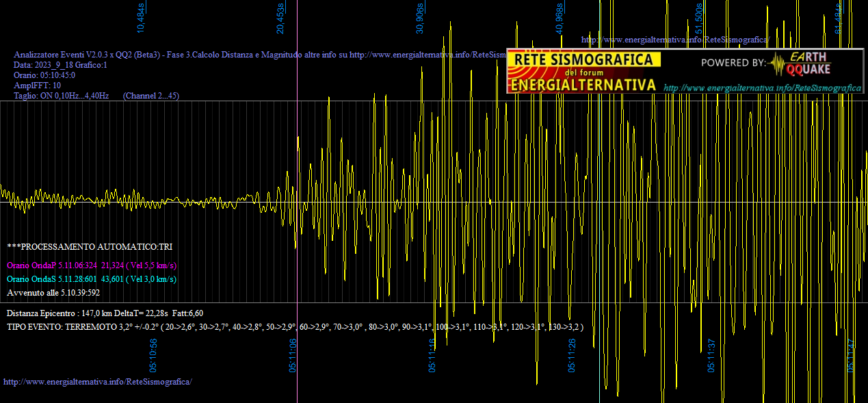868x403 pixels.
Task: Open the energialternativa.info link at bottom left
Action: (98, 381)
